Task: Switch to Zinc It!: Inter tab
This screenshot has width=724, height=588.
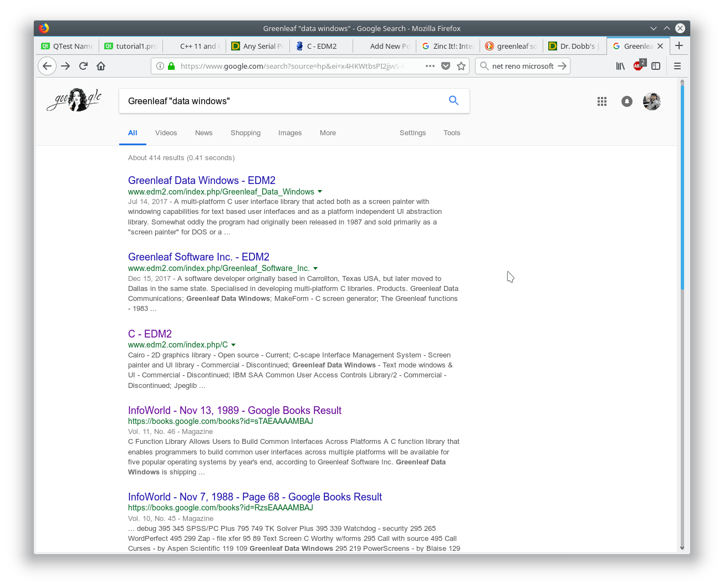Action: (447, 46)
